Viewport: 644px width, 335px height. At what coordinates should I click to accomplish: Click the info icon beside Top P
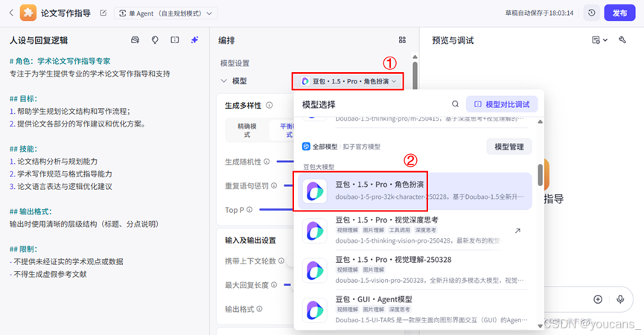click(249, 210)
